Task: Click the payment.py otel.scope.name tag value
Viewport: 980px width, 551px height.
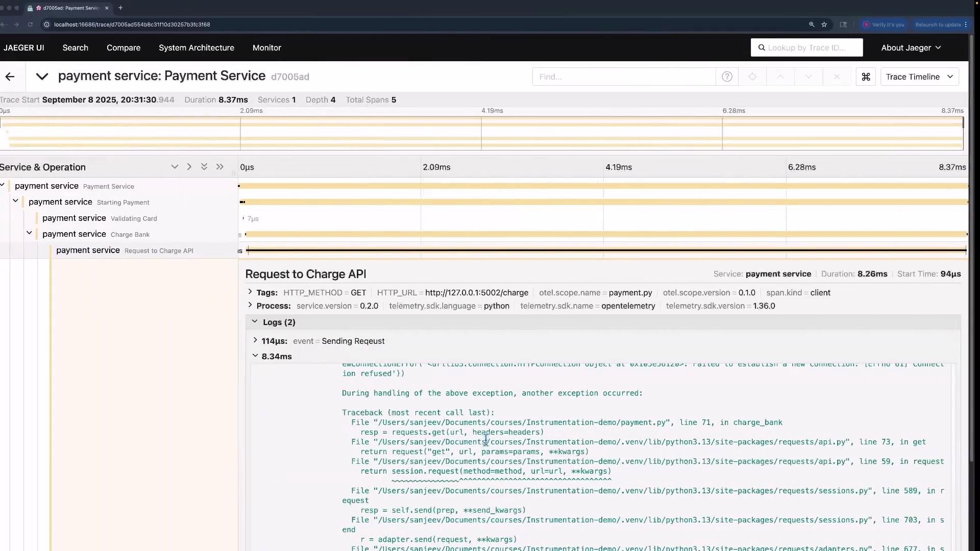Action: [x=630, y=292]
